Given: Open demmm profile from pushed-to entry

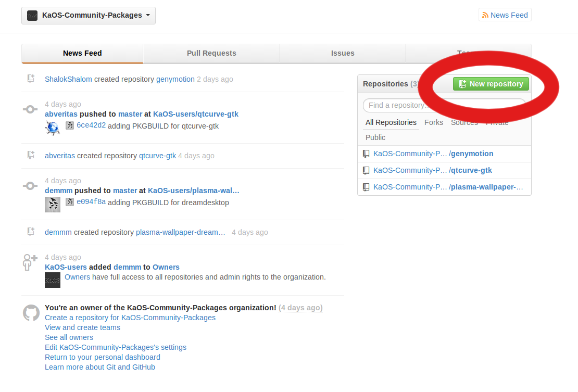Looking at the screenshot, I should click(59, 191).
